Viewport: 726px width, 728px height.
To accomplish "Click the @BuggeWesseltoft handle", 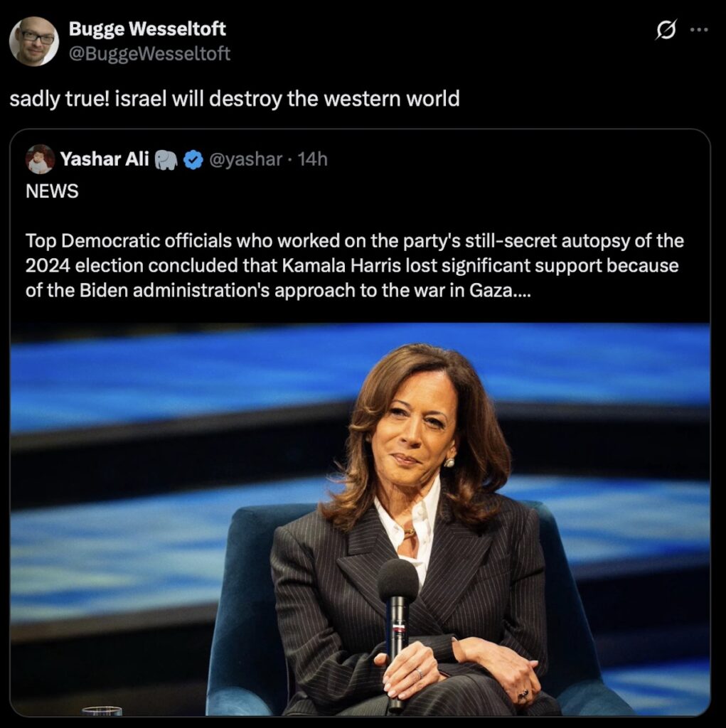I will [x=149, y=53].
